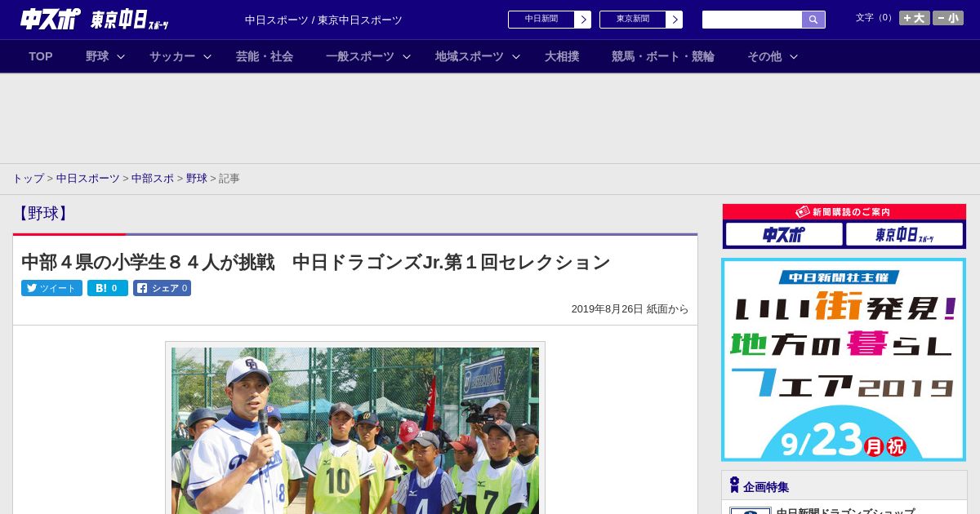Open 地域スポーツ navigation menu

470,56
